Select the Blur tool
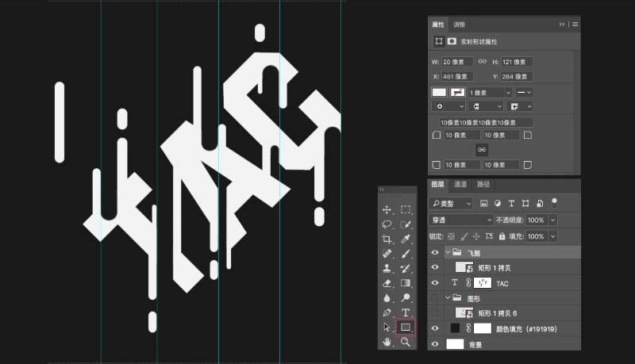This screenshot has width=635, height=364. [387, 297]
